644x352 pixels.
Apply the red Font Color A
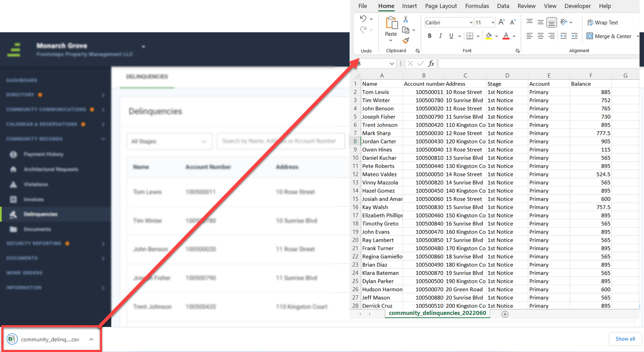pyautogui.click(x=506, y=36)
